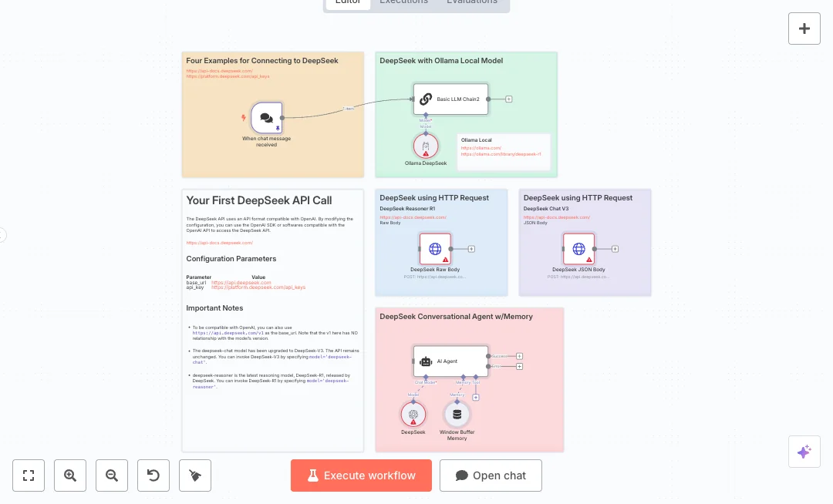Undo the last workflow change
The height and width of the screenshot is (504, 833).
click(x=153, y=475)
